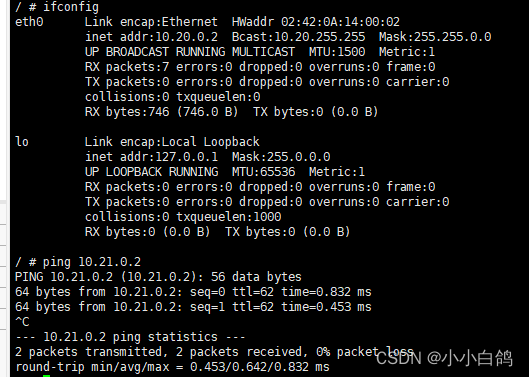
Task: Click RX bytes:746 on eth0
Action: point(127,112)
